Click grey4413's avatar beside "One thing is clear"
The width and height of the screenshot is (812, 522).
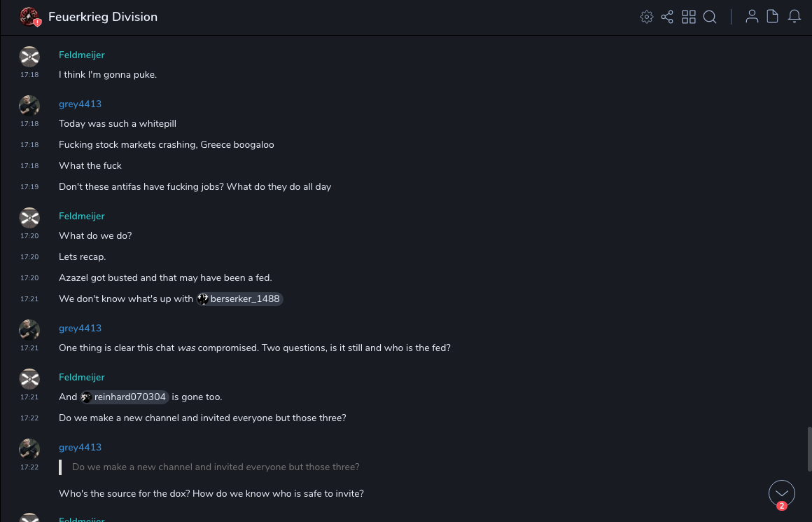(29, 330)
